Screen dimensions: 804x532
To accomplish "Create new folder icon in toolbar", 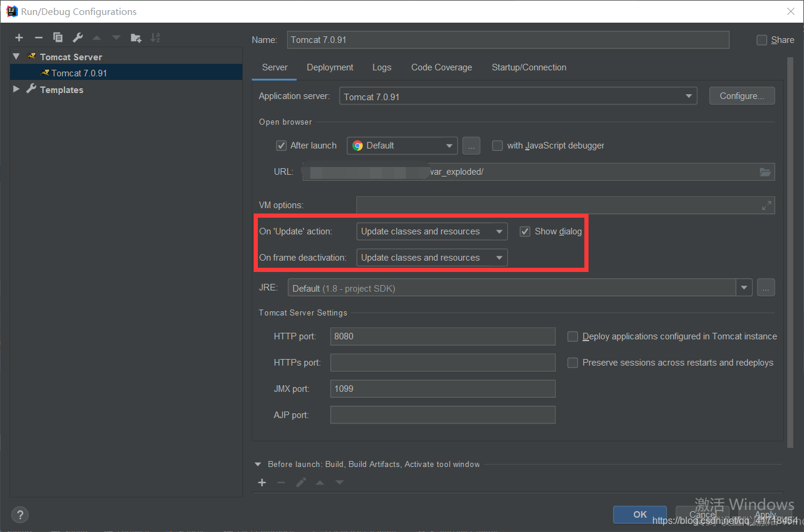I will pyautogui.click(x=136, y=38).
